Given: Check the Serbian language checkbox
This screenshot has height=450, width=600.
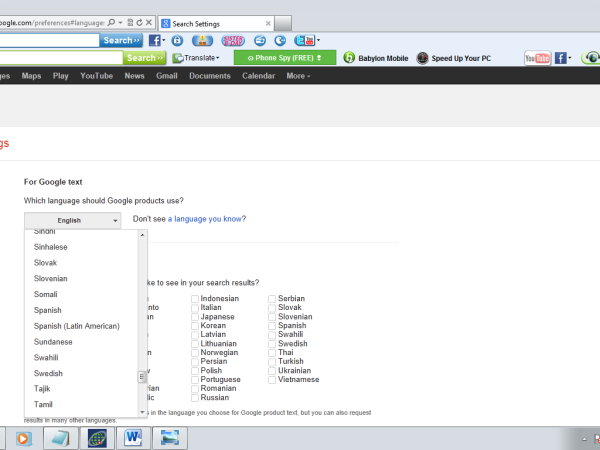Looking at the screenshot, I should [272, 299].
